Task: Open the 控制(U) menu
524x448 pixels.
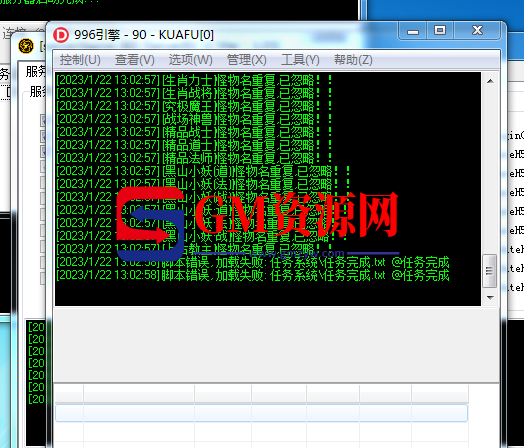Action: (80, 60)
